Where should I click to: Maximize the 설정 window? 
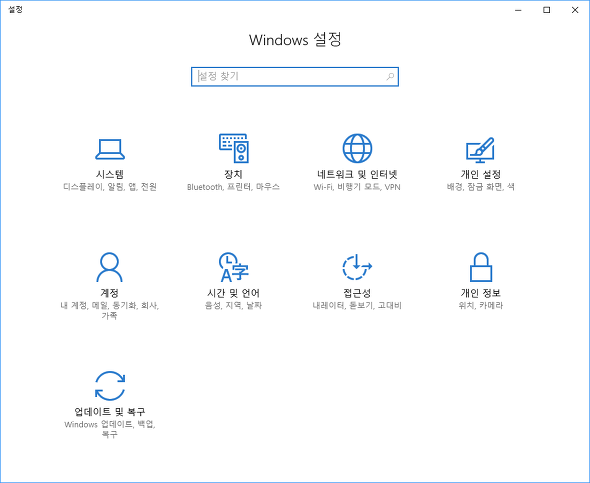pyautogui.click(x=546, y=10)
